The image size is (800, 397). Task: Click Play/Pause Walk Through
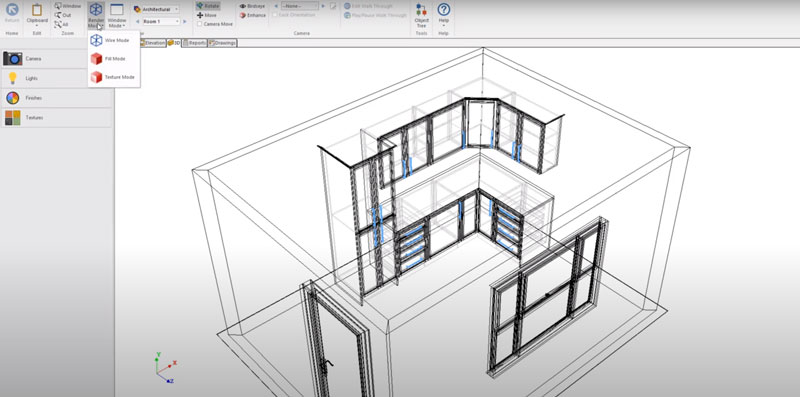(x=376, y=15)
